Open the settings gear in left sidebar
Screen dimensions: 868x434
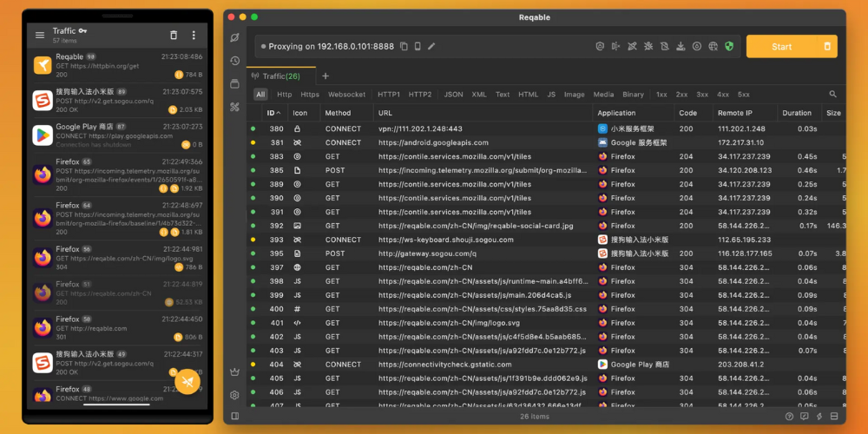[234, 395]
